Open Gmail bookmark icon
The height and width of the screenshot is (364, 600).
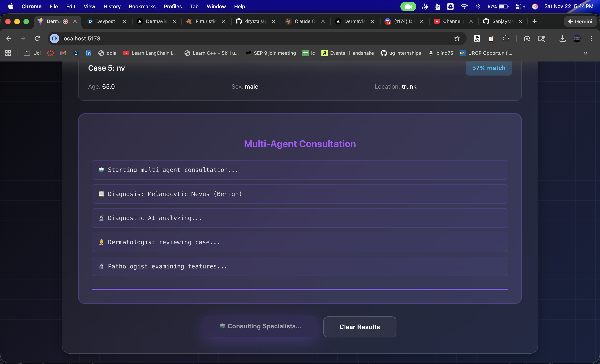[63, 53]
